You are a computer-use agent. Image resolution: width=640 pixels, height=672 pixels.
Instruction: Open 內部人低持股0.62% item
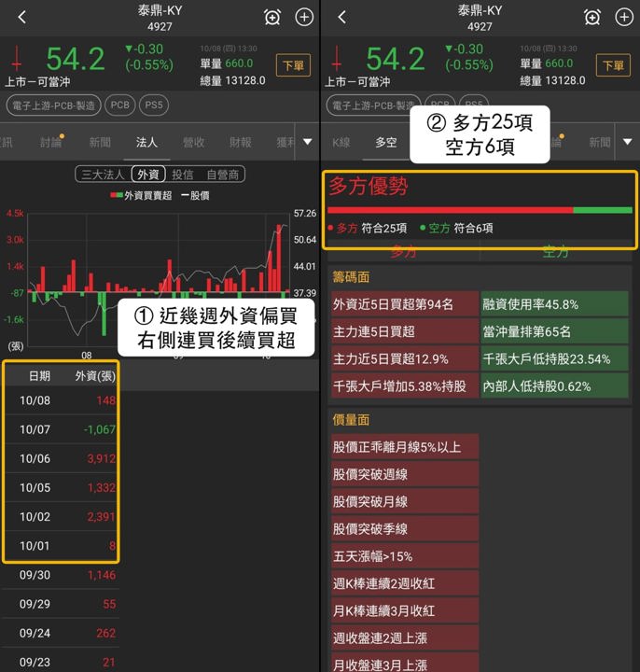click(555, 386)
